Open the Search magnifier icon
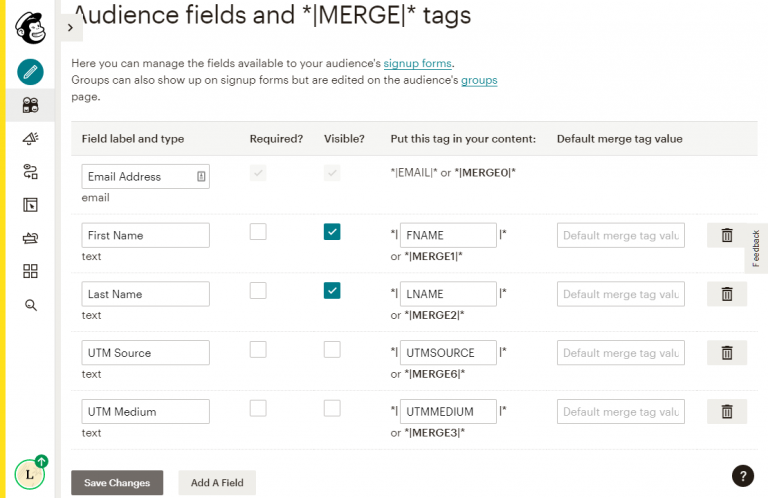The height and width of the screenshot is (498, 768). [x=30, y=306]
